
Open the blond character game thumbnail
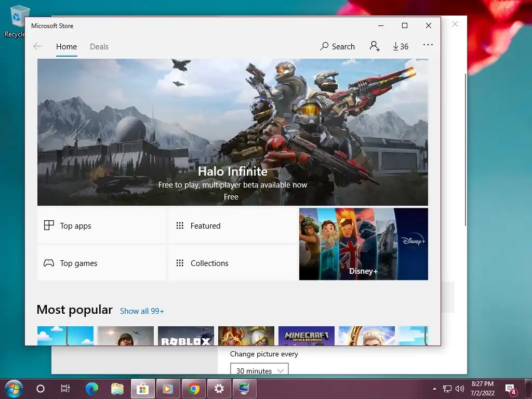click(367, 336)
